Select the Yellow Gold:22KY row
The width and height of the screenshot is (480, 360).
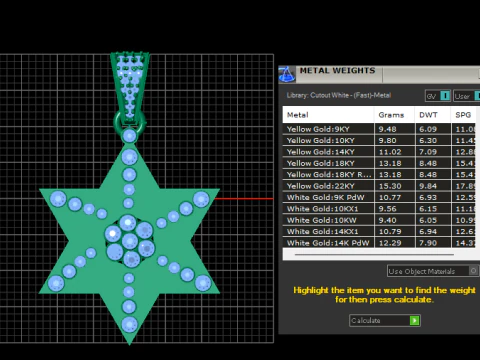[379, 186]
